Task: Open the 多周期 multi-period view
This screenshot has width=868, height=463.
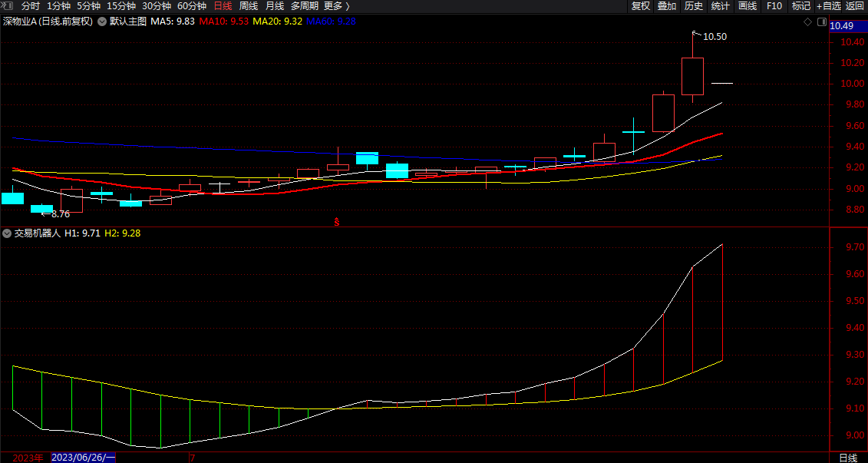Action: 305,6
